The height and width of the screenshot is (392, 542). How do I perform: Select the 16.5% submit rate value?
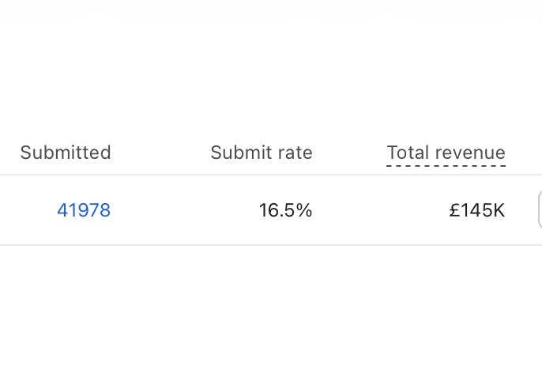(285, 210)
